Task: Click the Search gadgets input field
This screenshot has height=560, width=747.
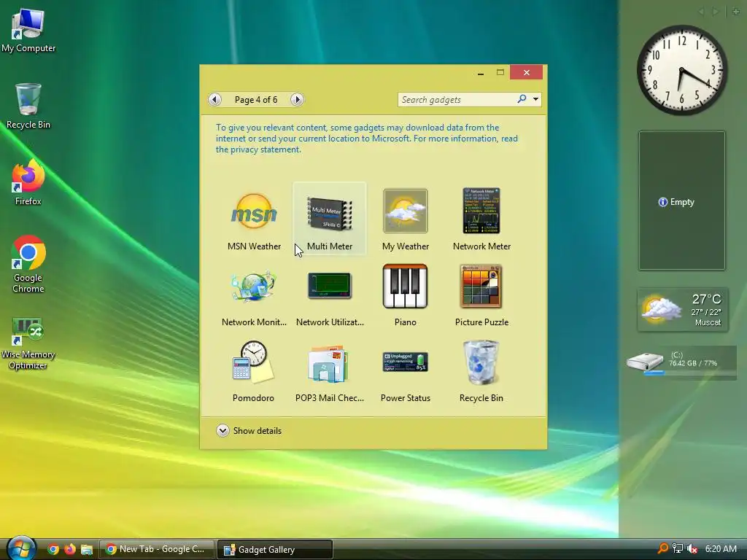Action: coord(457,99)
